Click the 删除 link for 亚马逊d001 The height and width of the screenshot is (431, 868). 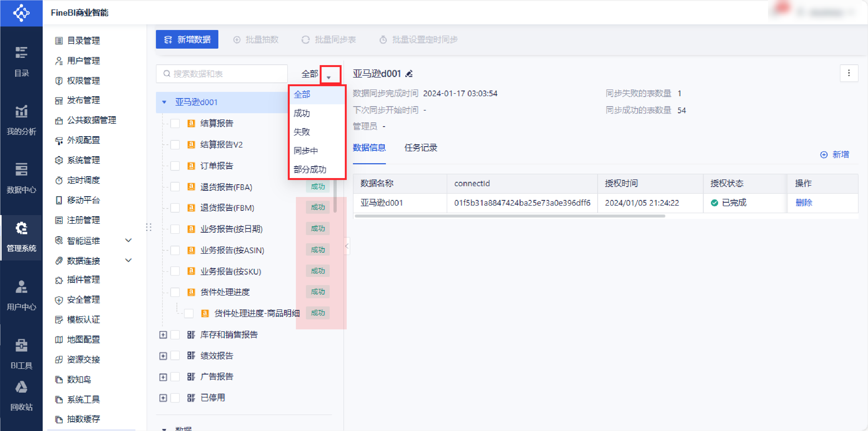click(x=804, y=202)
